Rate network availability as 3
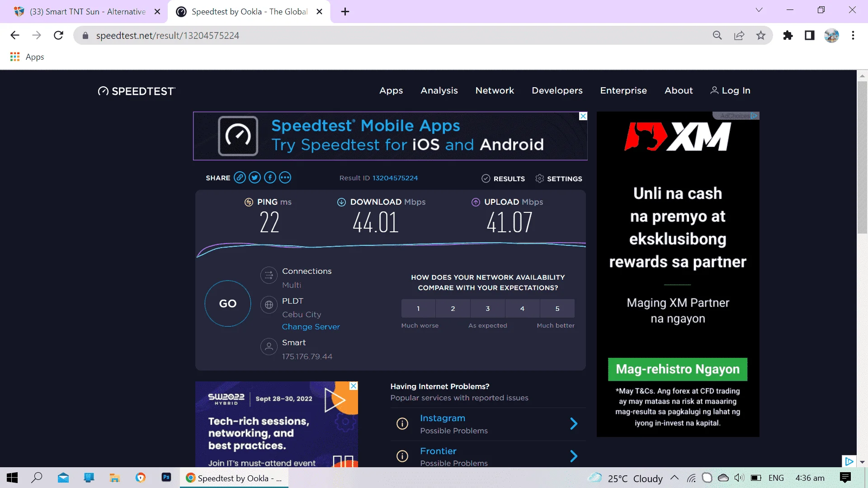 coord(488,308)
